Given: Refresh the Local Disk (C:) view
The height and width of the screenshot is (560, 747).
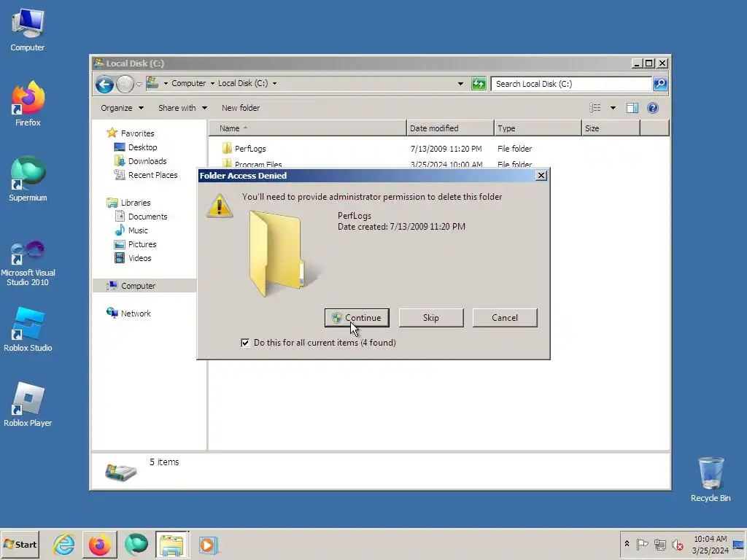Looking at the screenshot, I should 479,84.
